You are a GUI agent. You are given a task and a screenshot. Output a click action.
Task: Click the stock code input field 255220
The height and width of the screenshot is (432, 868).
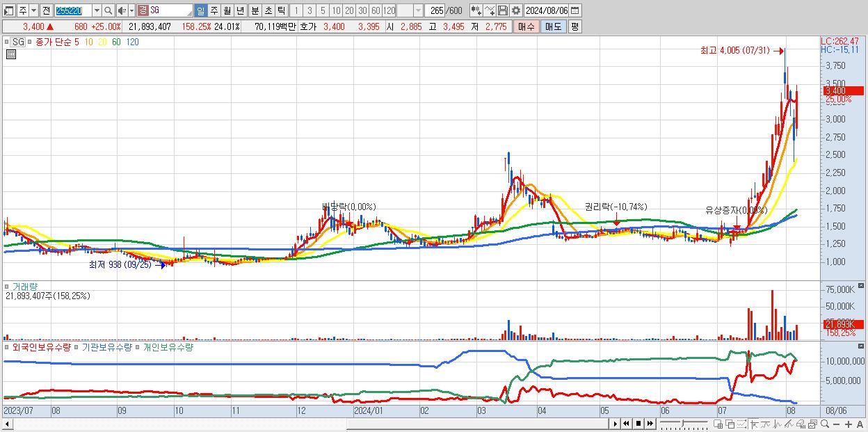(72, 10)
